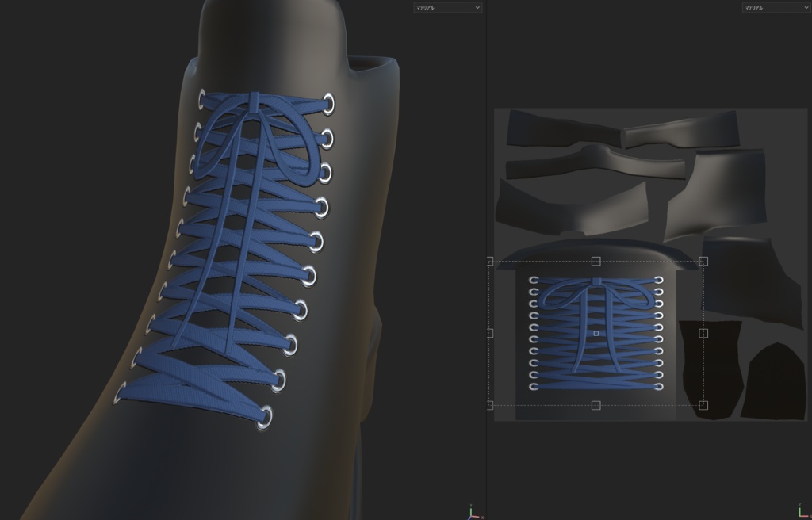Click the top-left corner transform handle
This screenshot has height=520, width=812.
490,262
